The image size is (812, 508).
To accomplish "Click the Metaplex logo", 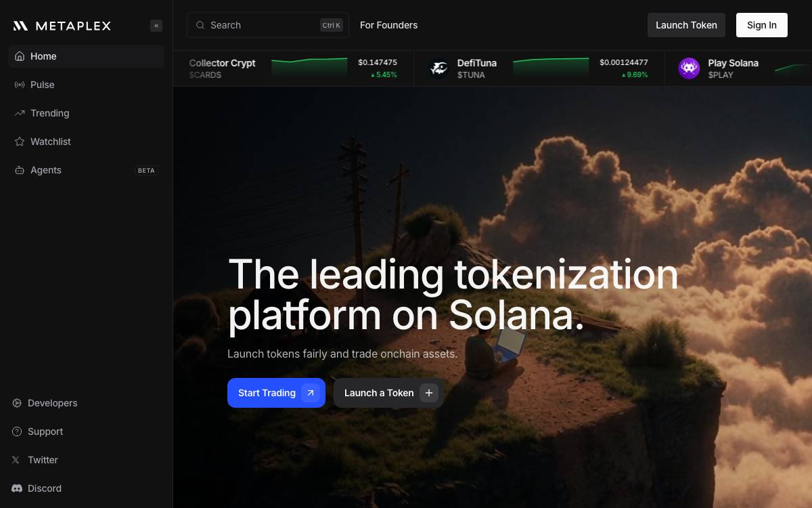I will point(62,26).
